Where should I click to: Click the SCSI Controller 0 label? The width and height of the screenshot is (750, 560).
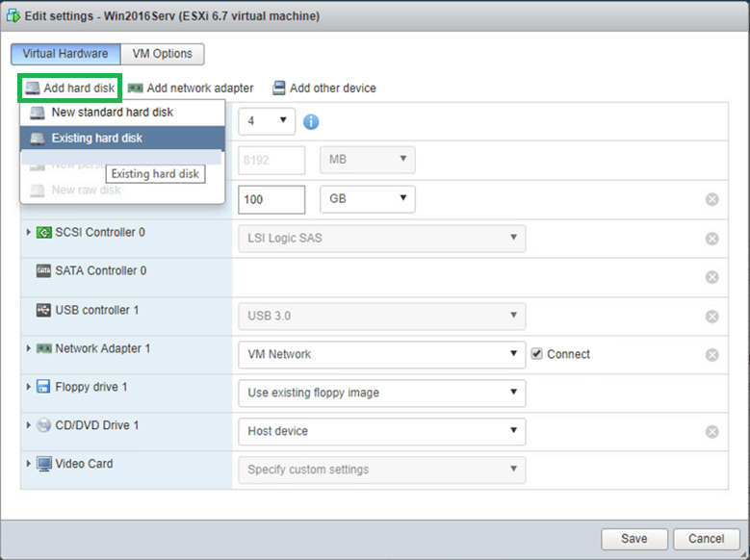click(x=100, y=233)
